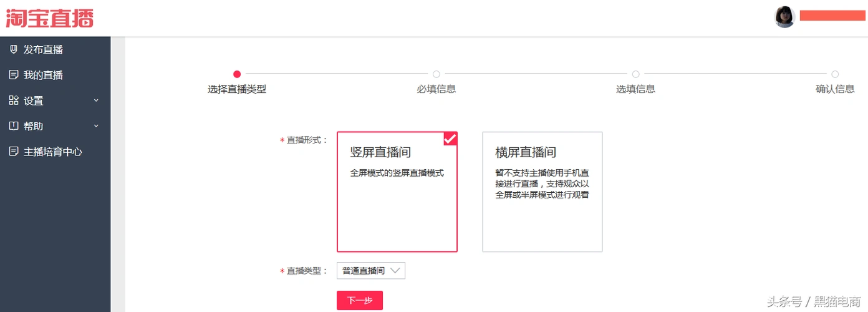Open the 普通直播间 dropdown
Screen dimensions: 868x312
(371, 271)
